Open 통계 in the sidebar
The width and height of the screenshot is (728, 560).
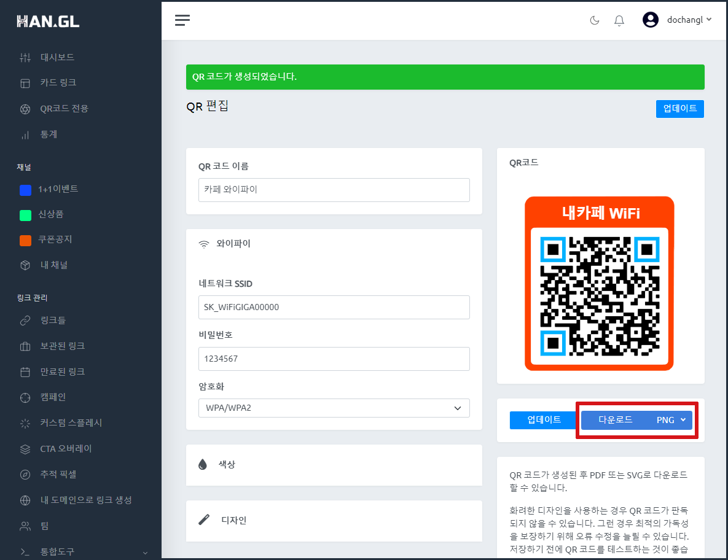click(x=49, y=134)
